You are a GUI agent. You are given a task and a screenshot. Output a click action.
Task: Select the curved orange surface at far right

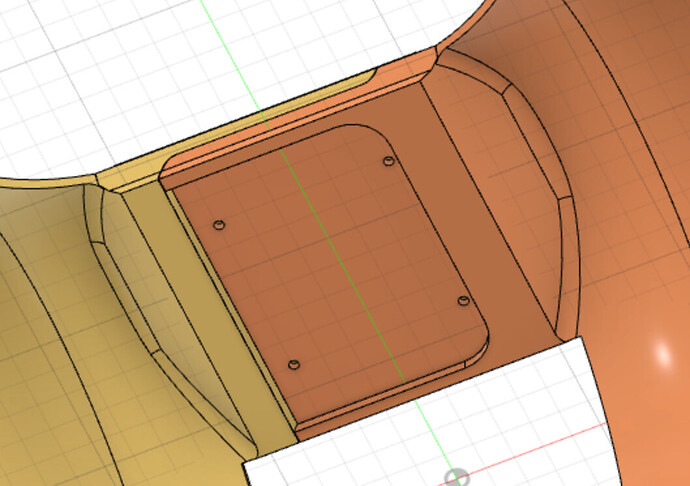tap(630, 200)
